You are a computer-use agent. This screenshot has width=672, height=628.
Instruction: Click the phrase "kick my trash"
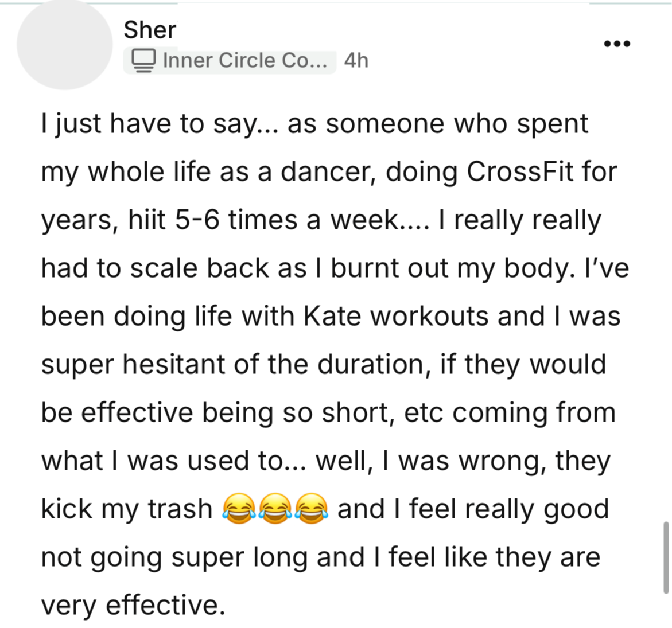126,509
